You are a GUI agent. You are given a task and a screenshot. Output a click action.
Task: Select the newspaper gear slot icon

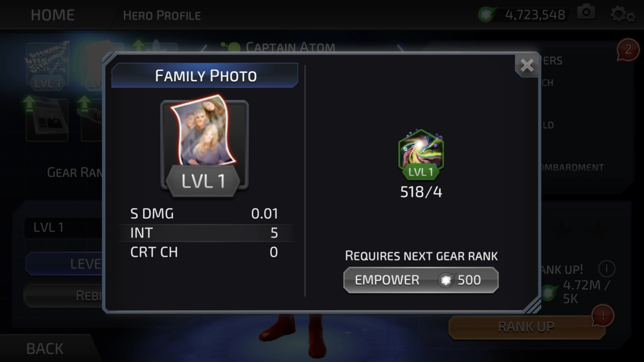pos(48,119)
